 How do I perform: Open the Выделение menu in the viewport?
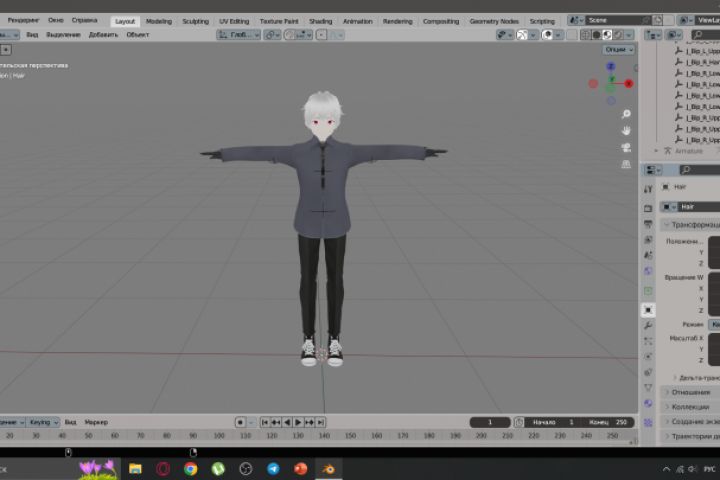(x=63, y=35)
